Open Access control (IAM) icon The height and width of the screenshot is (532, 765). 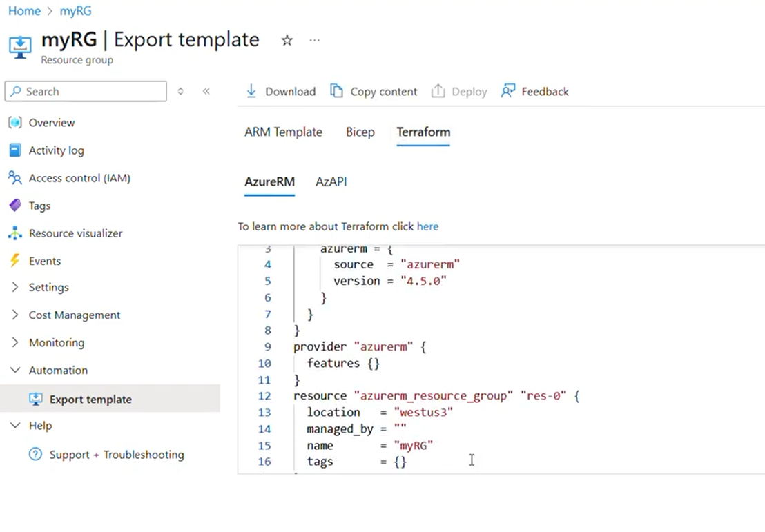click(x=15, y=178)
